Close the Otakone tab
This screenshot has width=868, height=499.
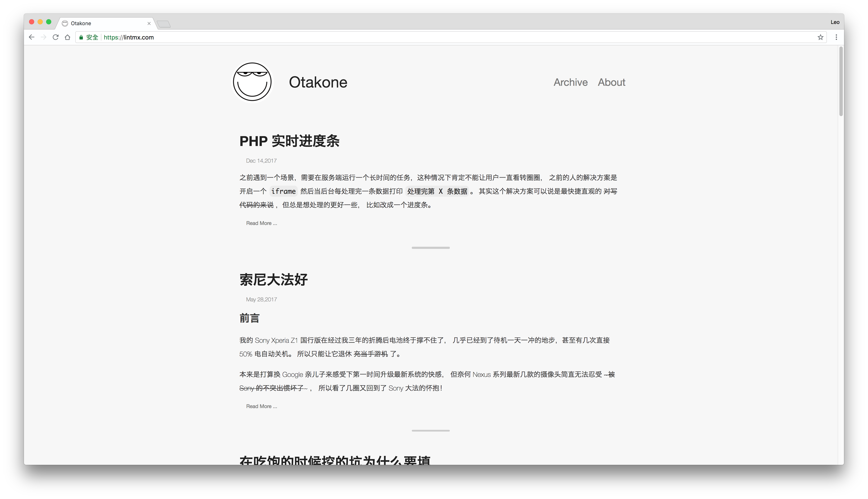(149, 23)
